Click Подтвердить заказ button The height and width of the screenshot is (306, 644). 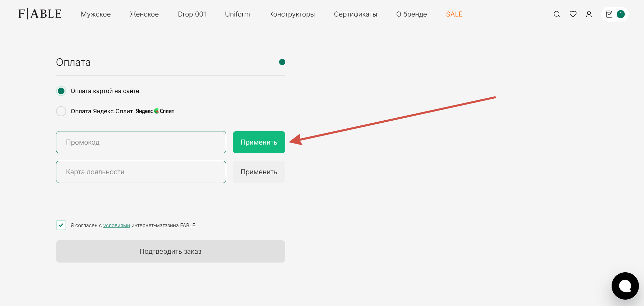click(x=170, y=251)
